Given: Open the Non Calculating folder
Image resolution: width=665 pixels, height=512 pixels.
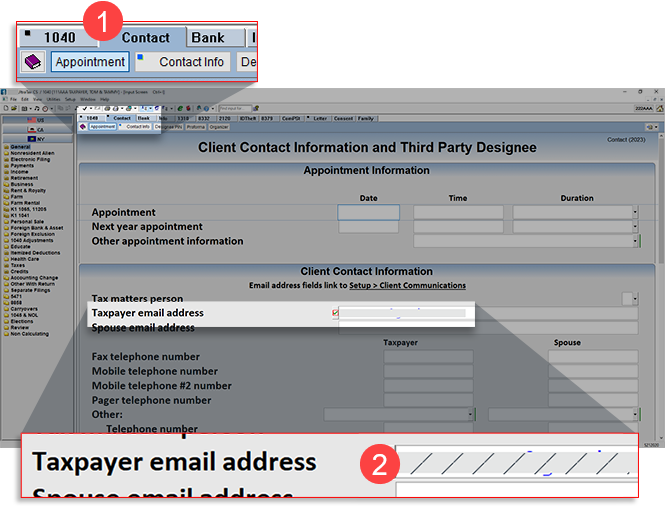Looking at the screenshot, I should pos(26,334).
